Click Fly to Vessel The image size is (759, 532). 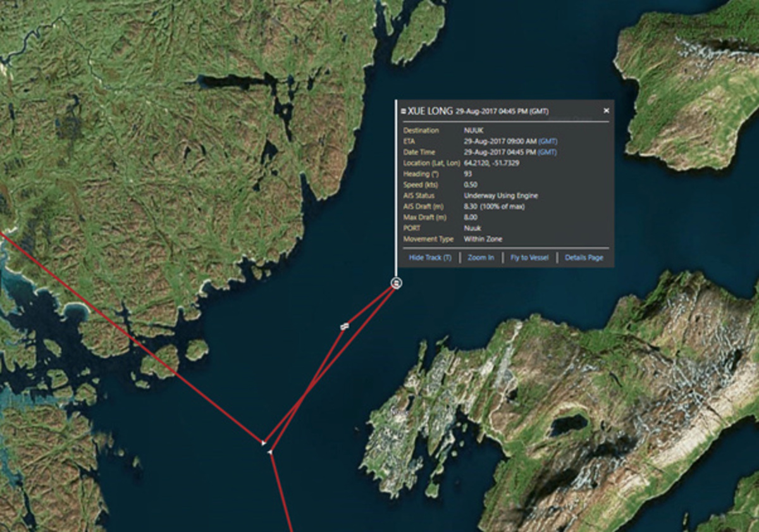529,258
